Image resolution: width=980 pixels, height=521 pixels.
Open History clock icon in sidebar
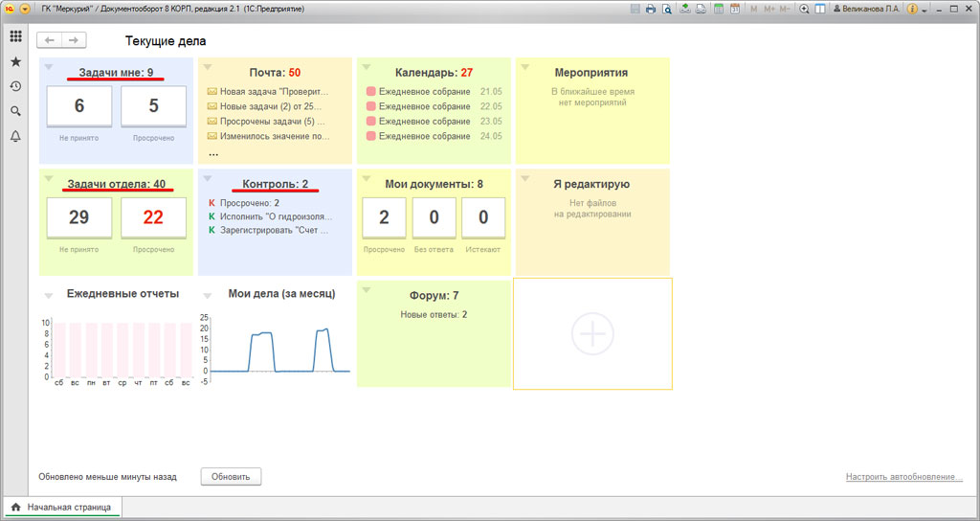(x=15, y=86)
